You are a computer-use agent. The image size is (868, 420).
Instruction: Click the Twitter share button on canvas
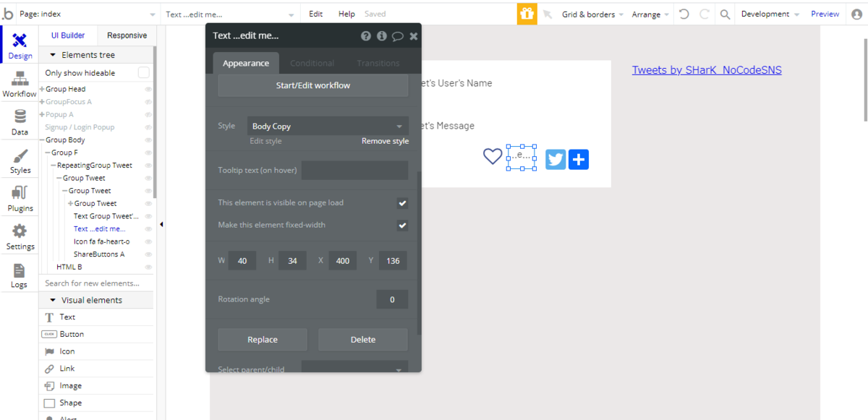[x=556, y=159]
